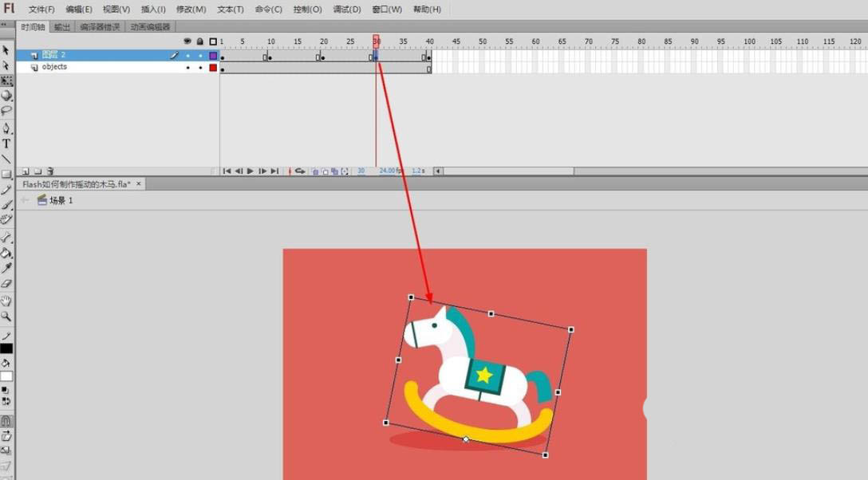Select the Rectangle tool
The height and width of the screenshot is (480, 868).
[6, 174]
